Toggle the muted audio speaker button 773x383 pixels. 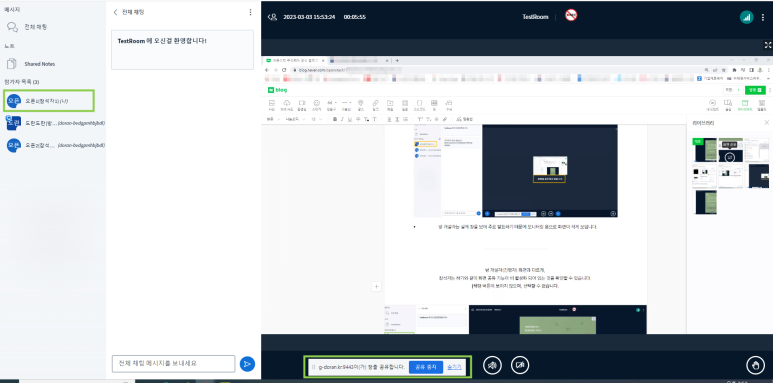(492, 365)
